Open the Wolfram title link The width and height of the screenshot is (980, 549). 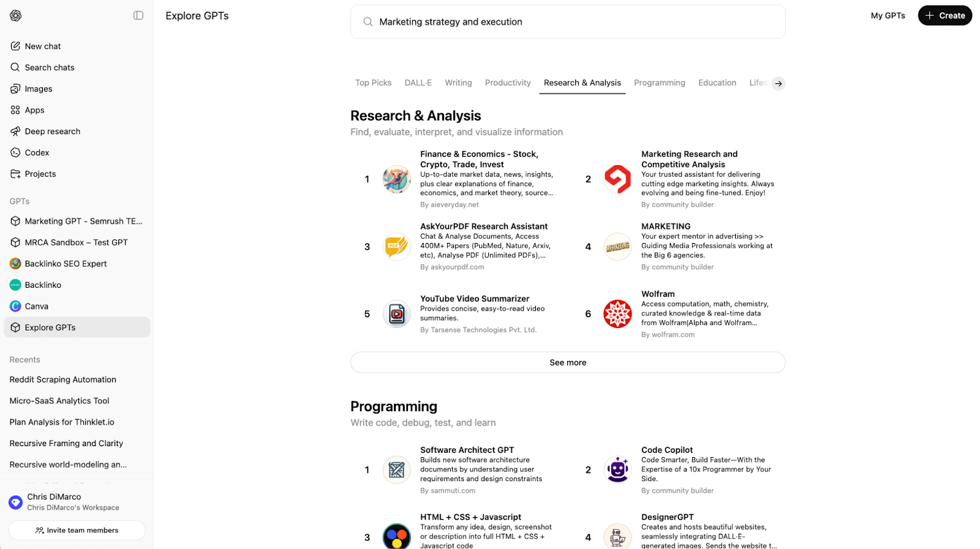pos(658,294)
